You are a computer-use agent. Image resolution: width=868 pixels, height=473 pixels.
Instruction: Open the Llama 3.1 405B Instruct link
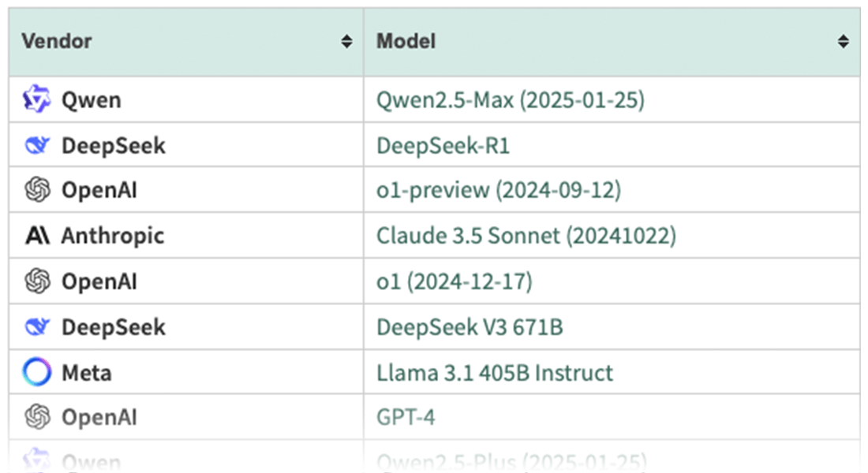coord(495,372)
